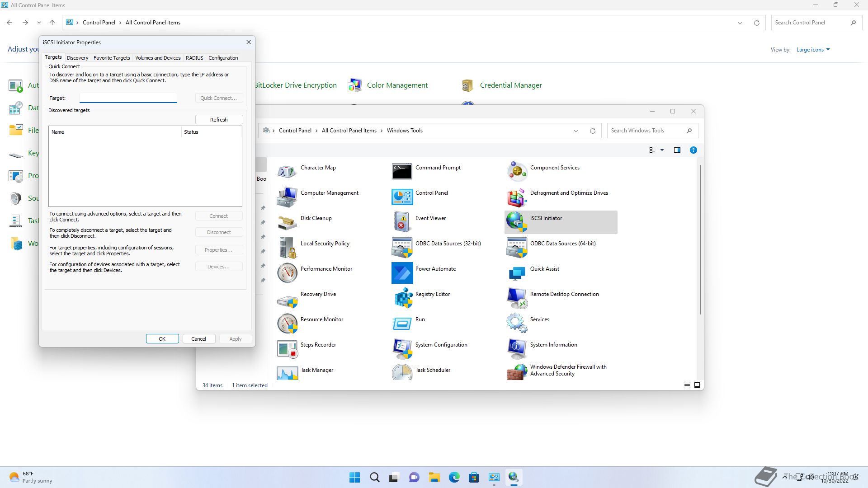868x488 pixels.
Task: Open ODBC Data Sources (64-bit)
Action: (x=516, y=247)
